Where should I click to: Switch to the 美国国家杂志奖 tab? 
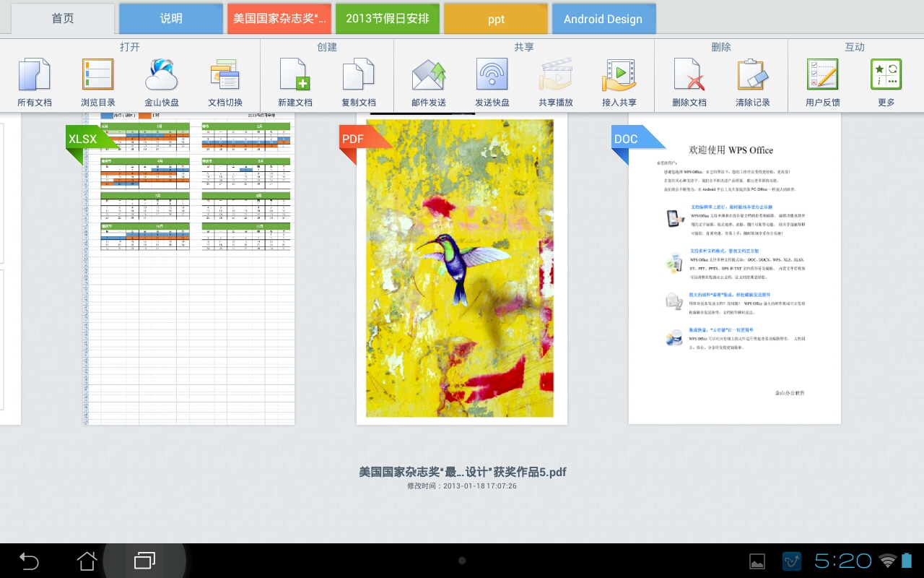[x=279, y=19]
